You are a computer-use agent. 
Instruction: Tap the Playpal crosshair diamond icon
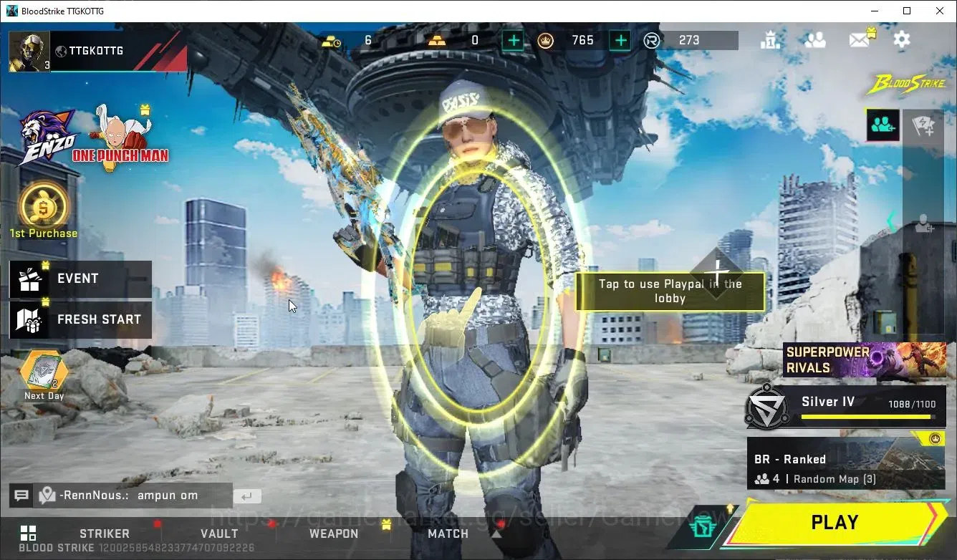click(x=717, y=273)
